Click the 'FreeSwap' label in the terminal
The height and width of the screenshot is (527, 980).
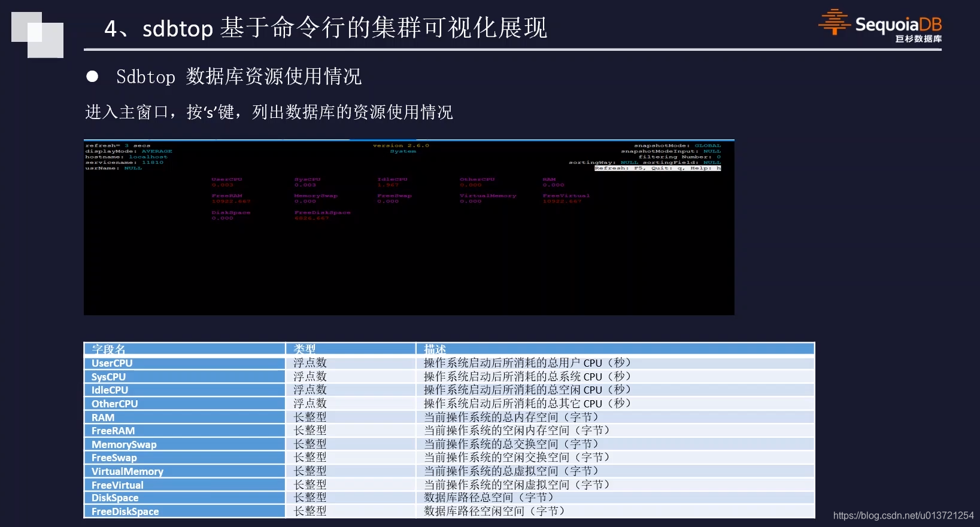click(395, 196)
